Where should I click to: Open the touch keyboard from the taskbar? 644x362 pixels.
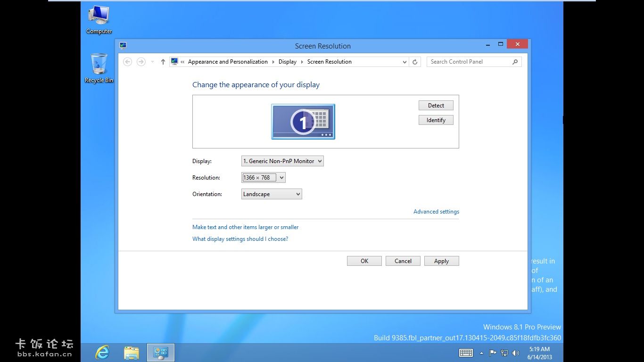click(466, 353)
